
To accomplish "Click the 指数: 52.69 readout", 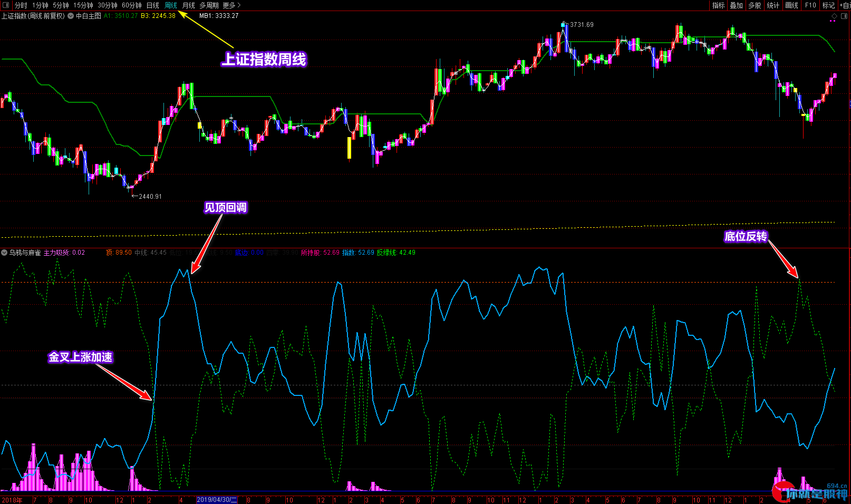I will (x=358, y=253).
